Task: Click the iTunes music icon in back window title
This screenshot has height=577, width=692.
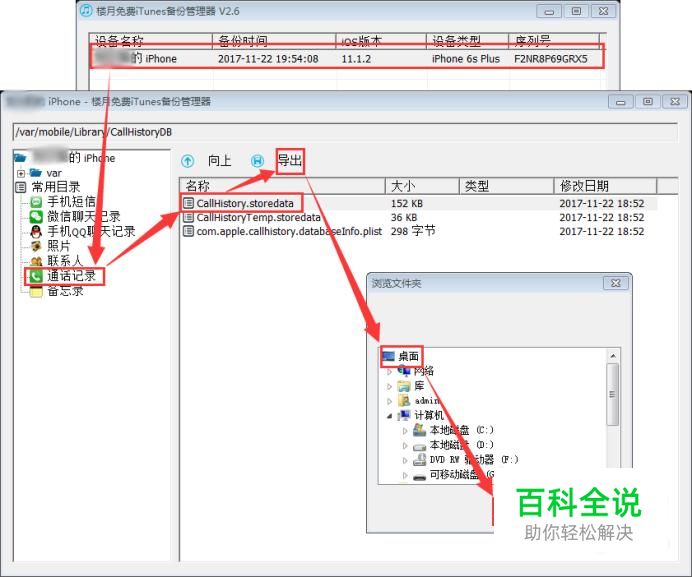Action: 86,10
